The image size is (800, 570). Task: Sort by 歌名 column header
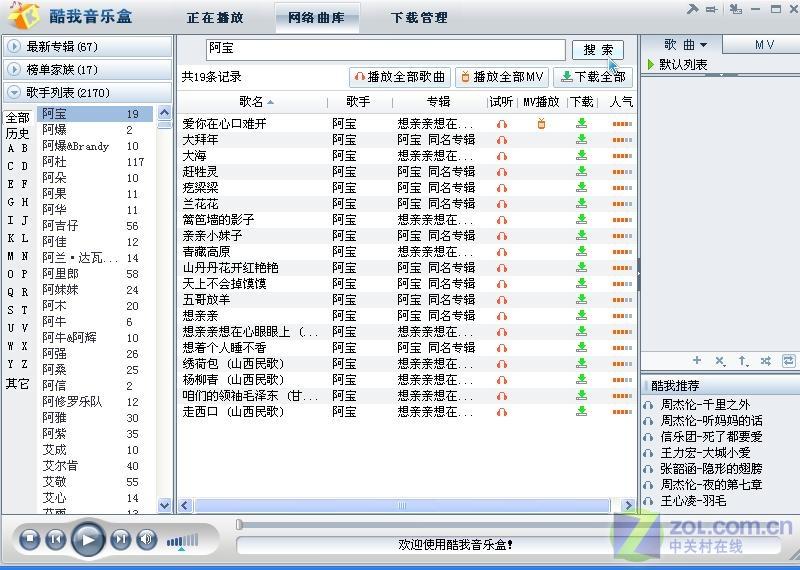click(252, 102)
